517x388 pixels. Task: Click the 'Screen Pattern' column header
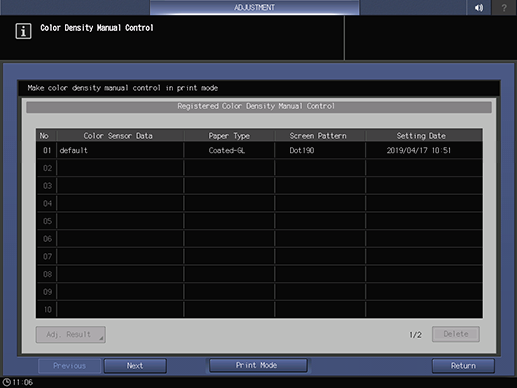320,136
